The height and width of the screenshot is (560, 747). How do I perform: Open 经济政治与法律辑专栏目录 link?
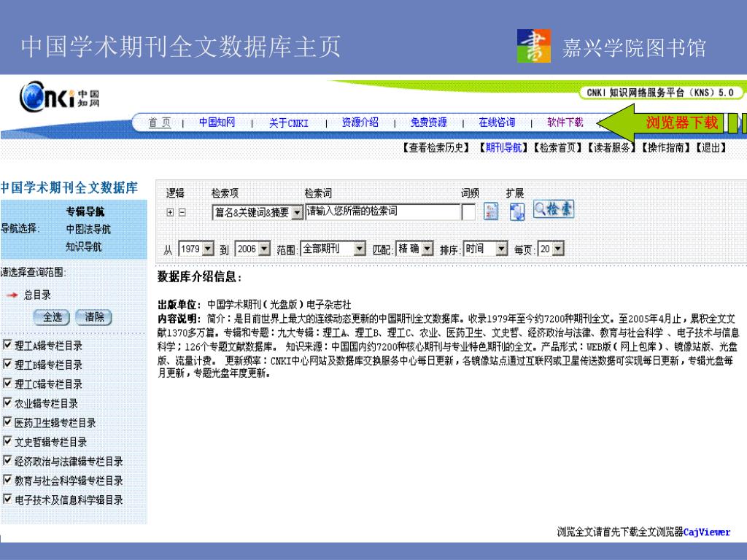[x=69, y=461]
